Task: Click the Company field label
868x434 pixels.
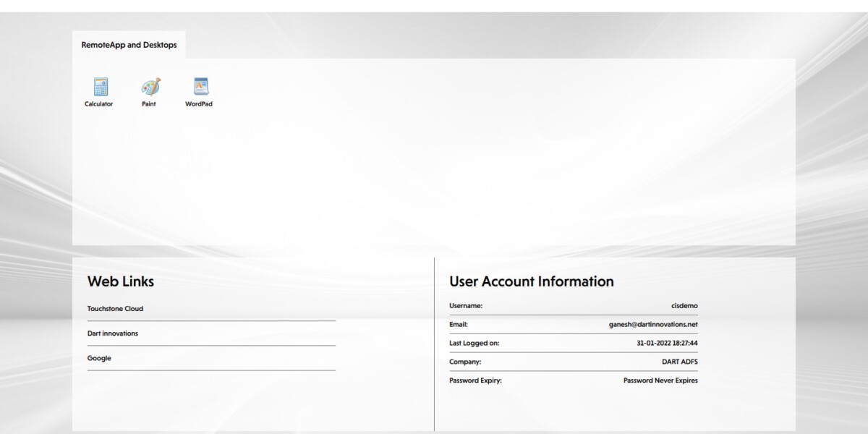Action: 465,362
